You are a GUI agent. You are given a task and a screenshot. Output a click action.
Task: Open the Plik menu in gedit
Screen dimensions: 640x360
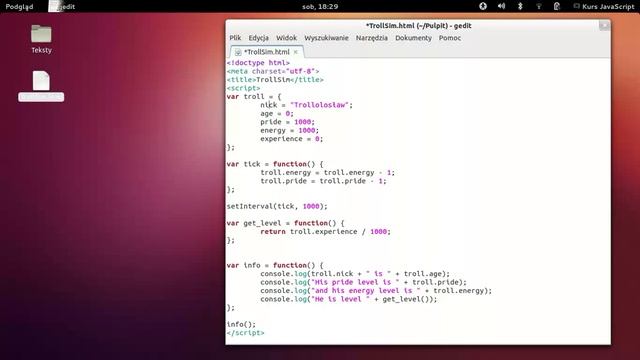[235, 38]
